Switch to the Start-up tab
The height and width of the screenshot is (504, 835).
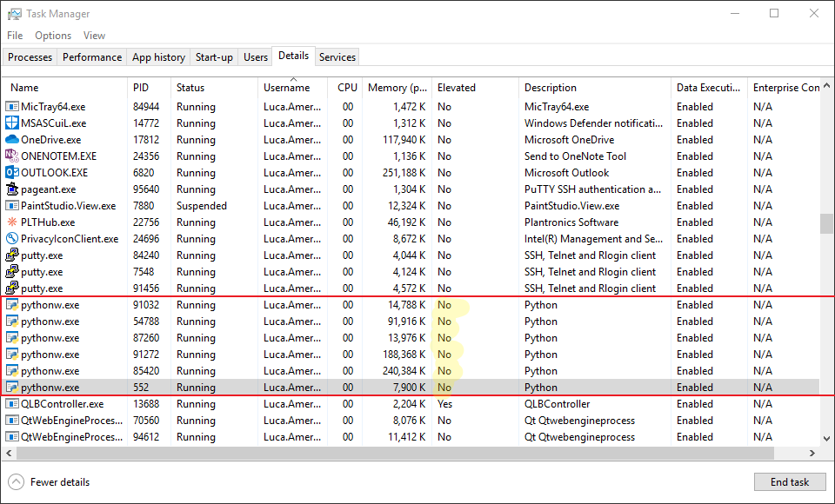click(x=214, y=57)
